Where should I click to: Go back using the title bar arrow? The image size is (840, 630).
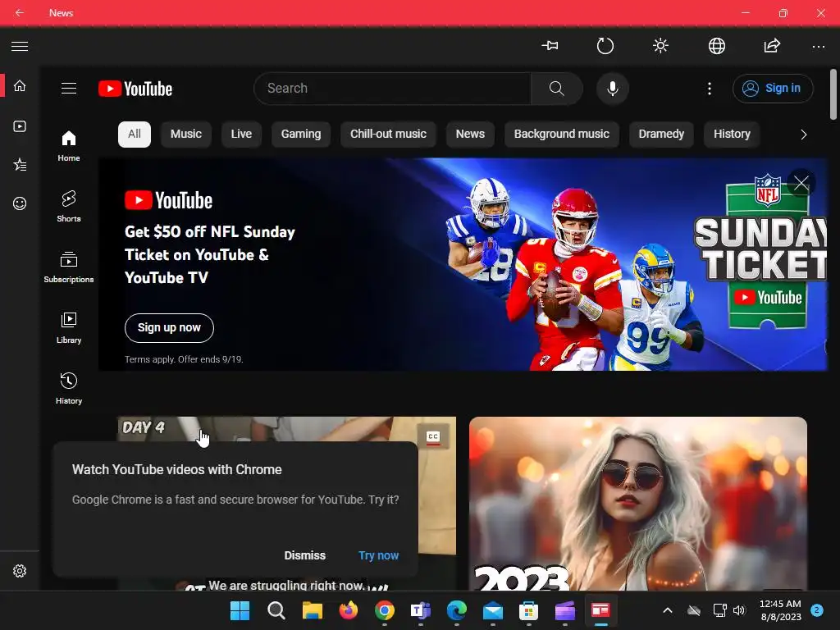point(20,12)
